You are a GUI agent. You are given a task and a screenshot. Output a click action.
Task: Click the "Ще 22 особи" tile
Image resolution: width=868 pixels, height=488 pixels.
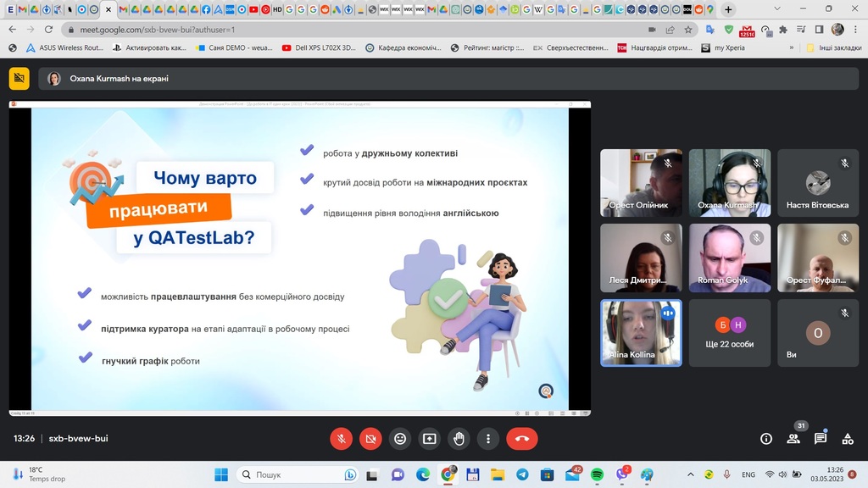click(x=730, y=333)
